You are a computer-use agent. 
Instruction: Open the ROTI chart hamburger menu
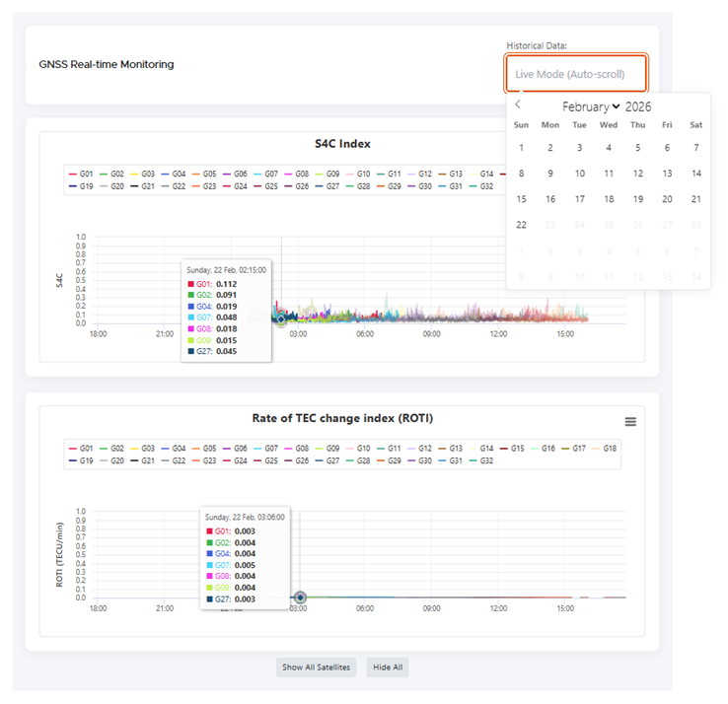click(630, 422)
